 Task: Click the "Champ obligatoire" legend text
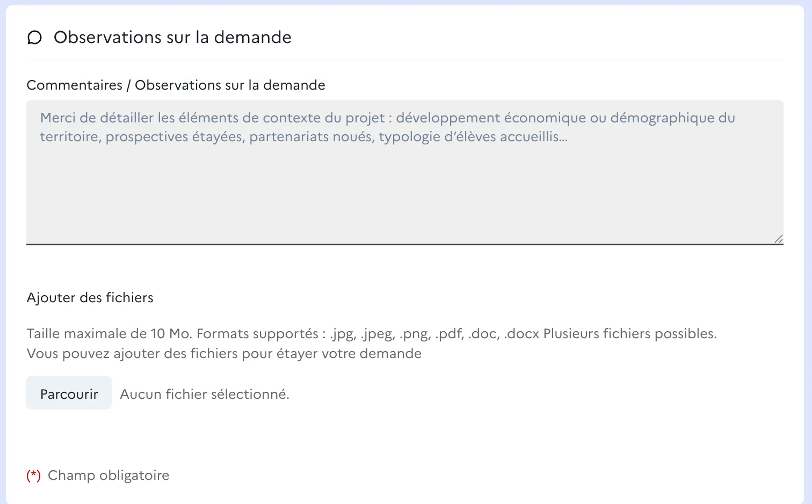click(108, 475)
